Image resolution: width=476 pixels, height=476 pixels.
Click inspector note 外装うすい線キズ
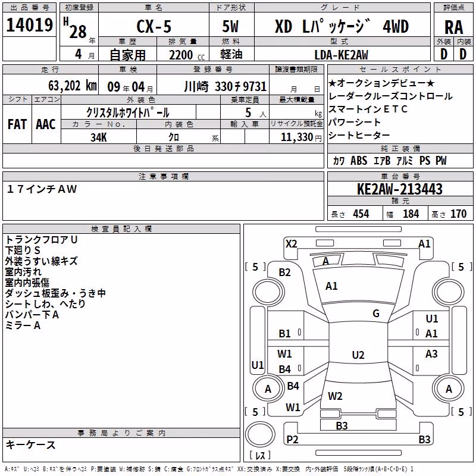(42, 261)
